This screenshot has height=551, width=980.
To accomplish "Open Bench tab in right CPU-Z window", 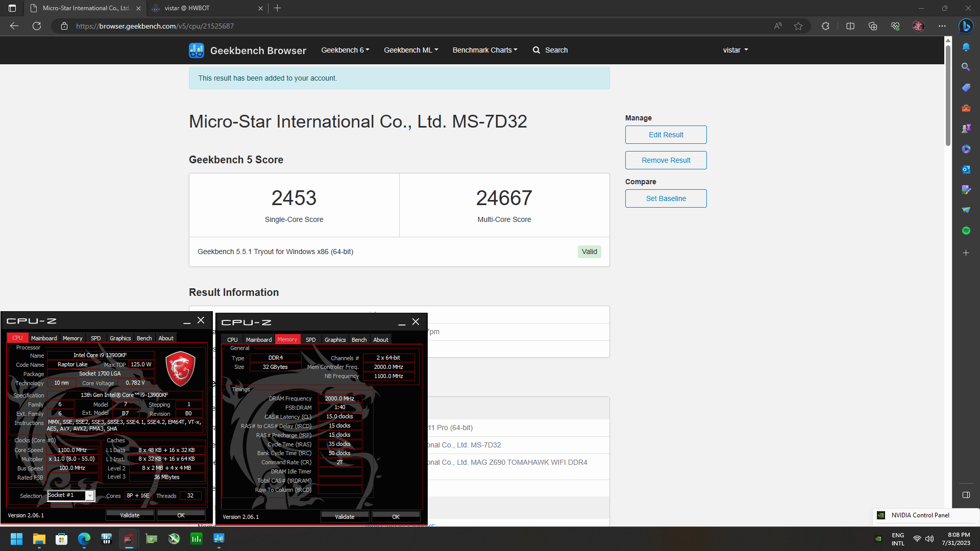I will tap(359, 340).
